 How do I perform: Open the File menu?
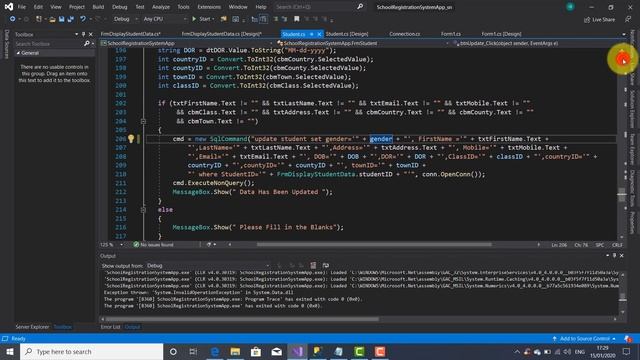point(22,7)
